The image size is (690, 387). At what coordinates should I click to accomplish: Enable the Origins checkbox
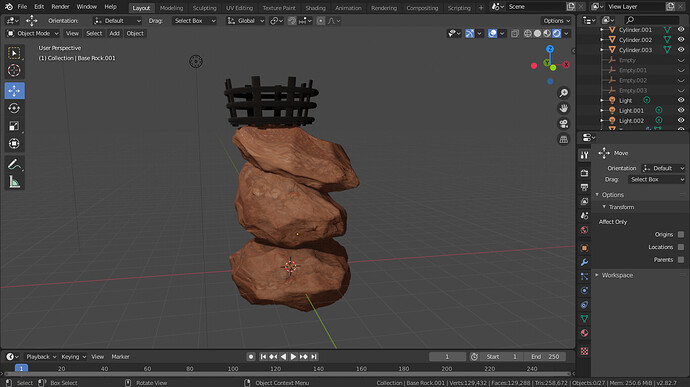click(x=681, y=234)
